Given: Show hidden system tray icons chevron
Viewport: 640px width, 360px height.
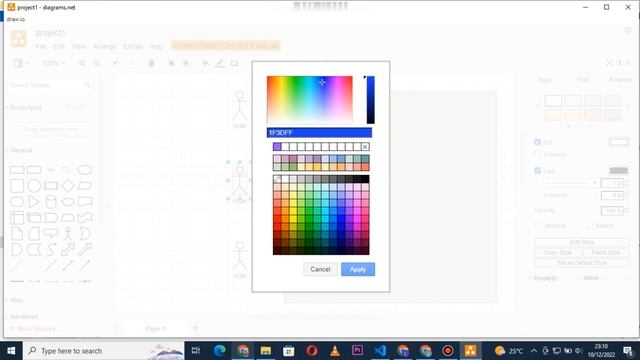Looking at the screenshot, I should pyautogui.click(x=534, y=351).
